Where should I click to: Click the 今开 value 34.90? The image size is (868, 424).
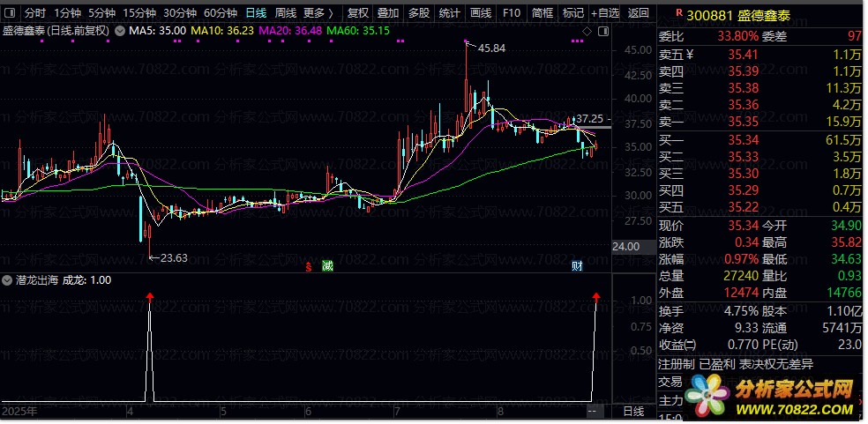847,226
